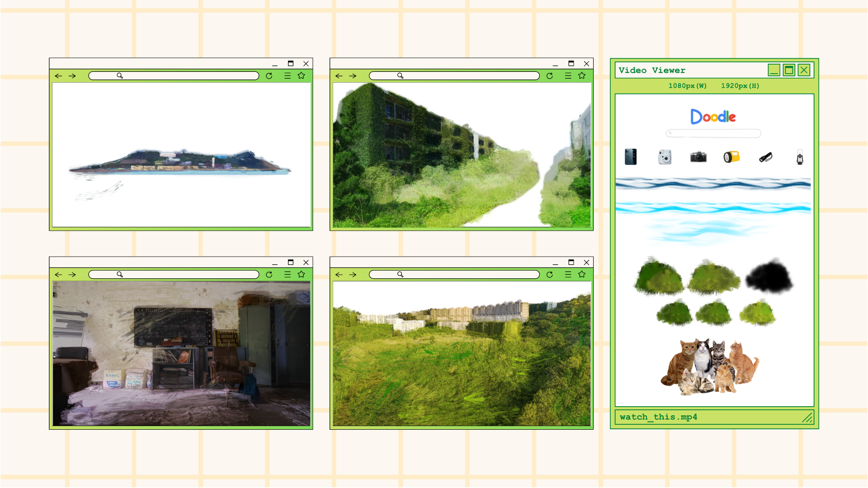Viewport: 868px width, 488px height.
Task: Select the black bush brush swatch
Action: pos(769,276)
